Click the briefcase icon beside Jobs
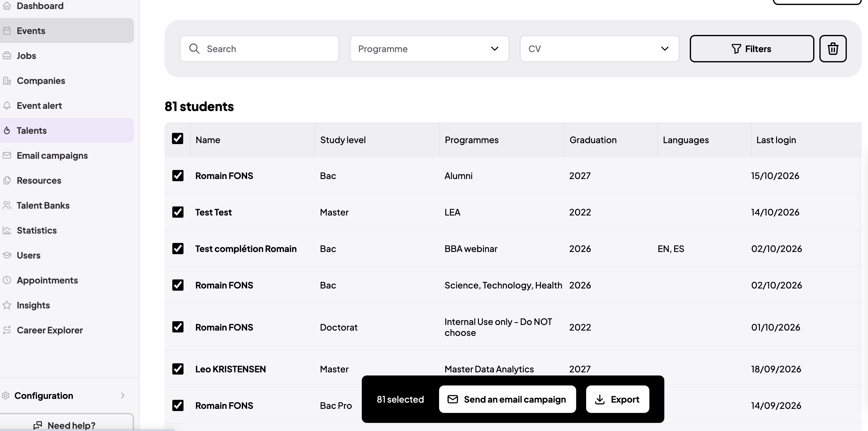 pyautogui.click(x=7, y=56)
